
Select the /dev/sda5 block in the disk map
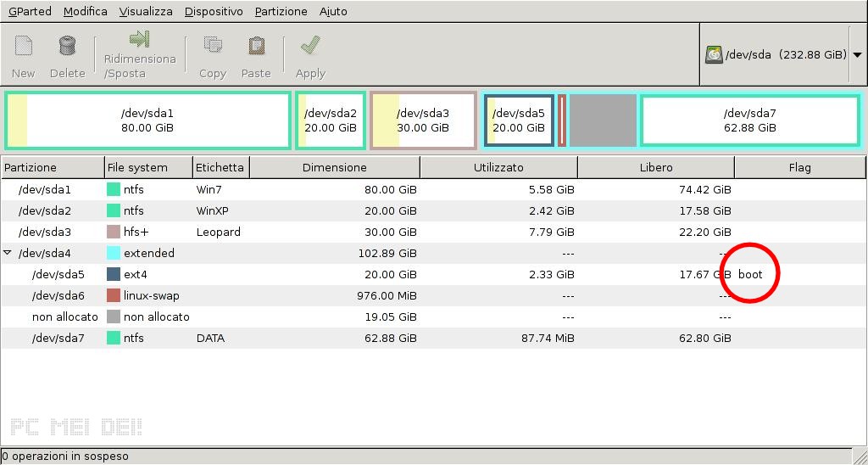click(519, 120)
